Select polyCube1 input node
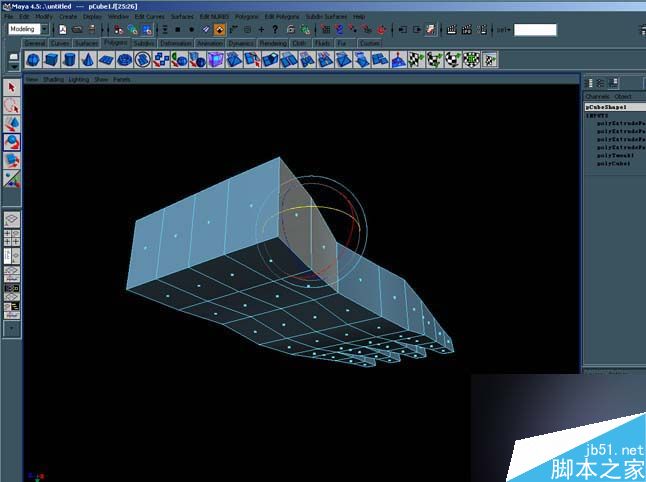 click(x=613, y=164)
